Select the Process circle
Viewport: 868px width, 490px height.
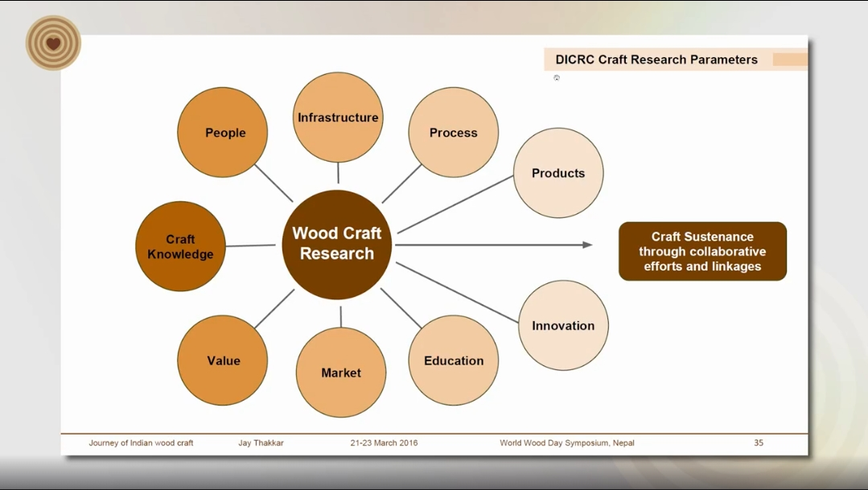click(x=454, y=133)
